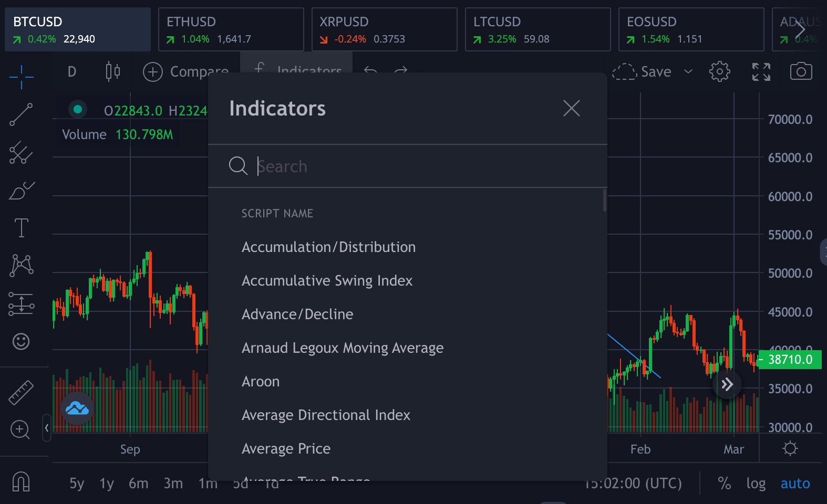Set chart range to 6m
This screenshot has width=827, height=504.
pyautogui.click(x=138, y=484)
